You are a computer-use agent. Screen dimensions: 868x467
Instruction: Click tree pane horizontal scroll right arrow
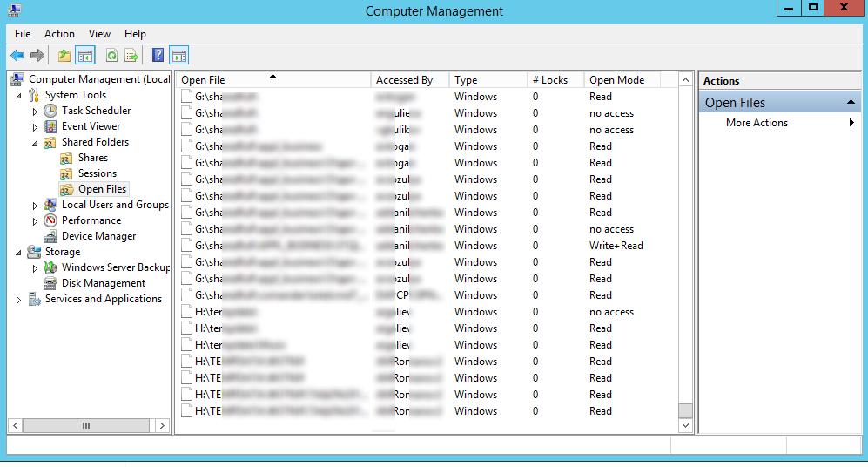coord(162,425)
